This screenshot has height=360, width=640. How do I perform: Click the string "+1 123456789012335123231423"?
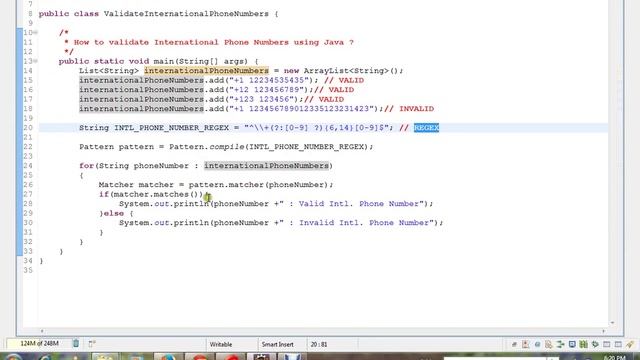pyautogui.click(x=302, y=109)
